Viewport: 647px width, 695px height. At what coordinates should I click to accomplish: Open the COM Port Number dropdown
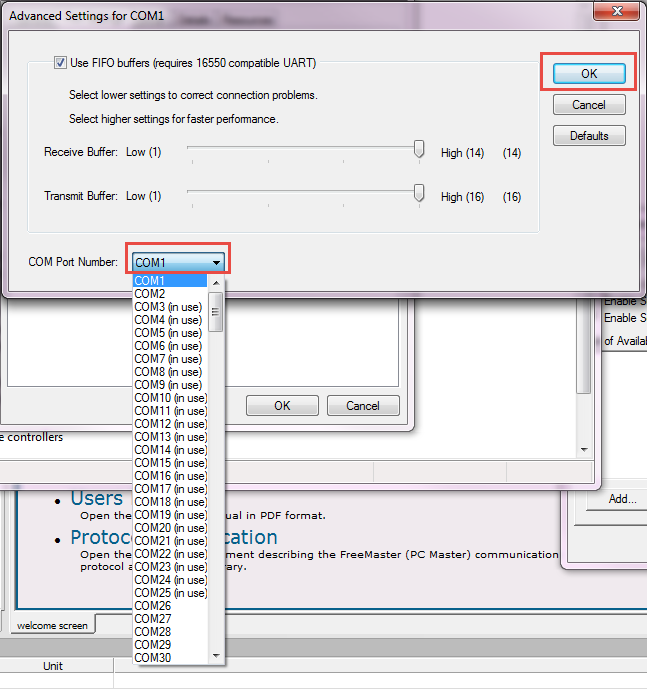178,262
